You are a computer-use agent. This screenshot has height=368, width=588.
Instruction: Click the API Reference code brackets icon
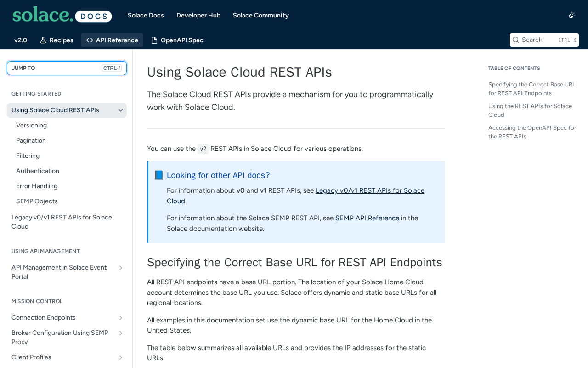pyautogui.click(x=90, y=40)
